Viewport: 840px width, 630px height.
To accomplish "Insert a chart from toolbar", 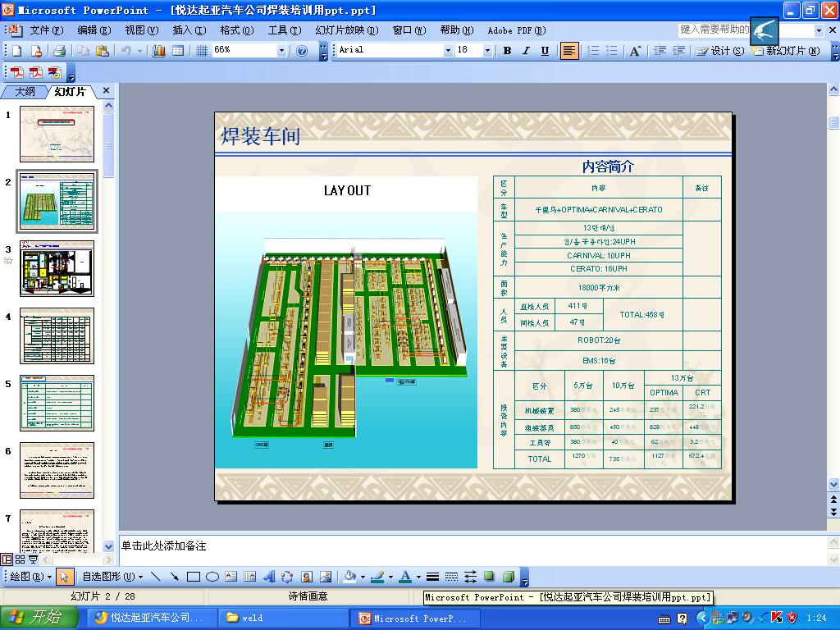I will click(x=158, y=50).
